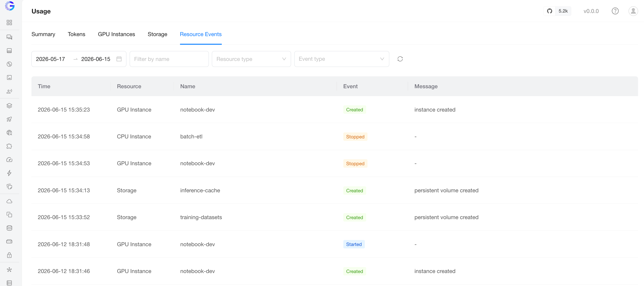Click the refresh events icon

[400, 59]
